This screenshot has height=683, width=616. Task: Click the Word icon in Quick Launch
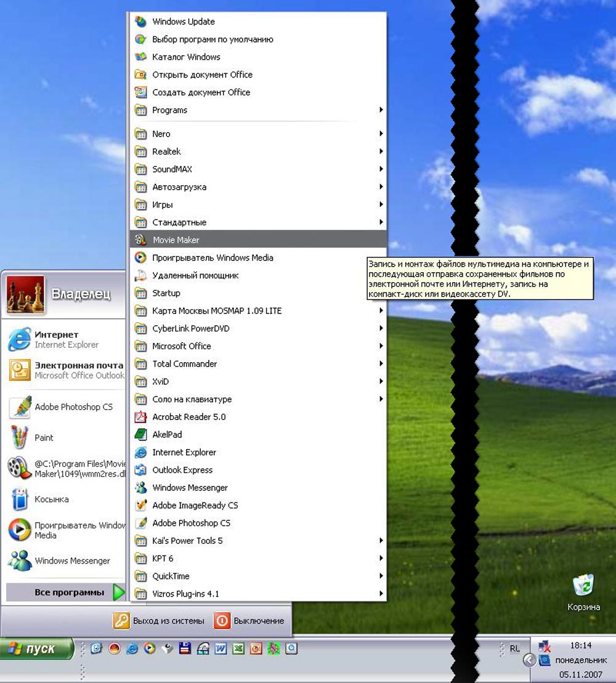pyautogui.click(x=220, y=649)
